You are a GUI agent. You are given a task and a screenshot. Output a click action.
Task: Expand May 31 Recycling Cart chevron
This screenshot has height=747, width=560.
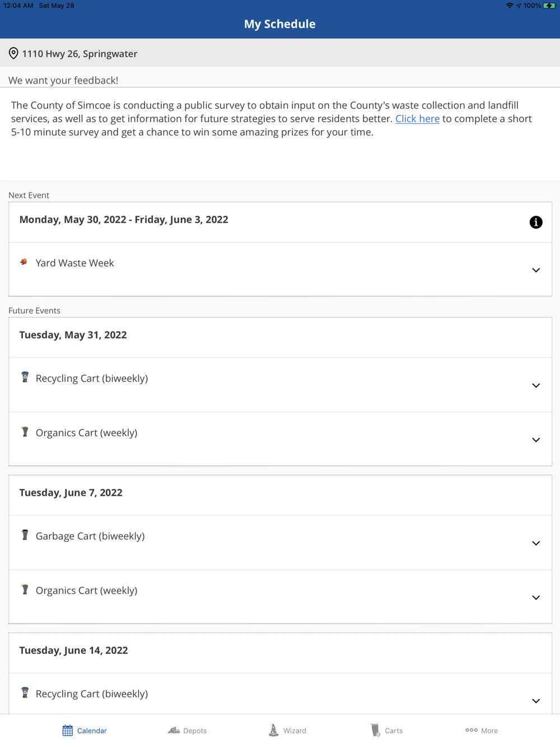[x=535, y=385]
